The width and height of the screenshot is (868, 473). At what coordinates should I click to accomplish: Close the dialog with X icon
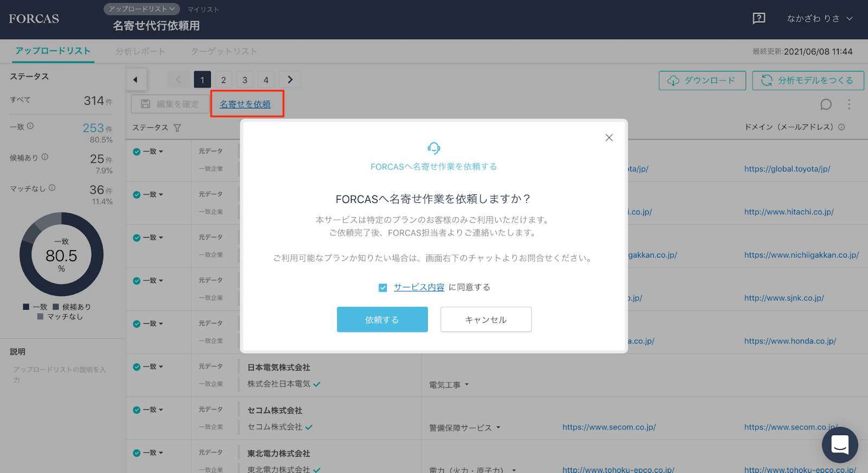[609, 138]
